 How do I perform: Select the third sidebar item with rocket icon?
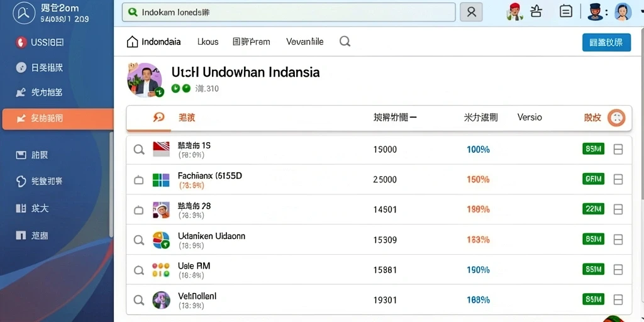pos(40,92)
